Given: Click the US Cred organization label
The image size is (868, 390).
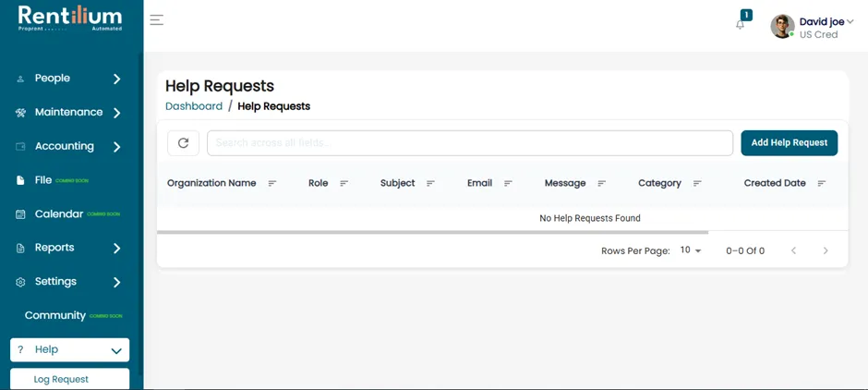Looking at the screenshot, I should coord(819,34).
